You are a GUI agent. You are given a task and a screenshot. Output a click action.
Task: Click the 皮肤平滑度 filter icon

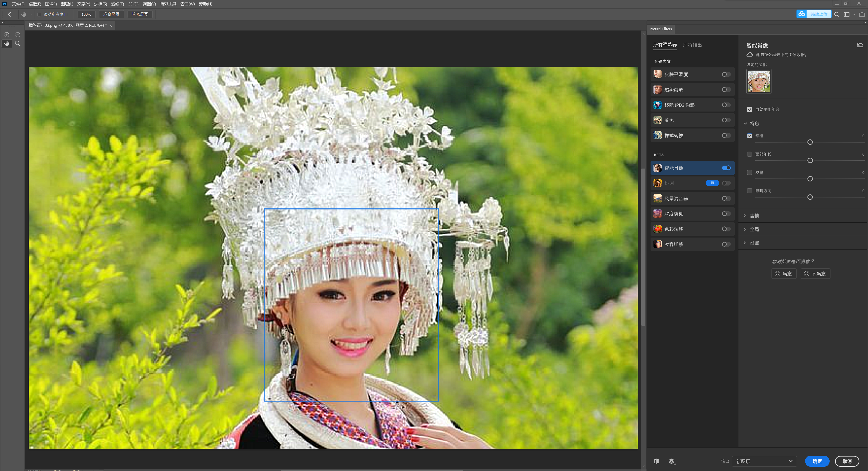(x=657, y=74)
